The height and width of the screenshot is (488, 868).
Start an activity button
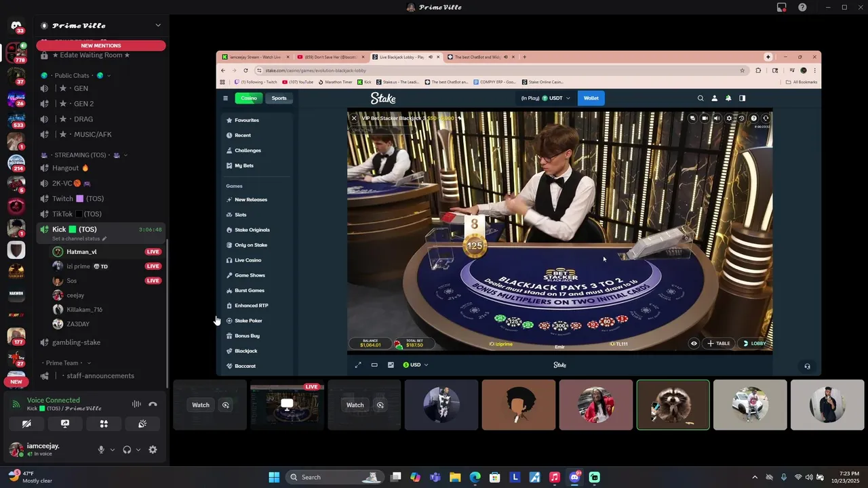[x=104, y=424]
